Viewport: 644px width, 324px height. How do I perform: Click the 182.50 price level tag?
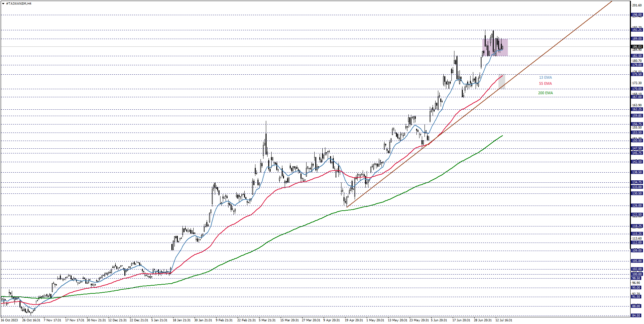[637, 56]
